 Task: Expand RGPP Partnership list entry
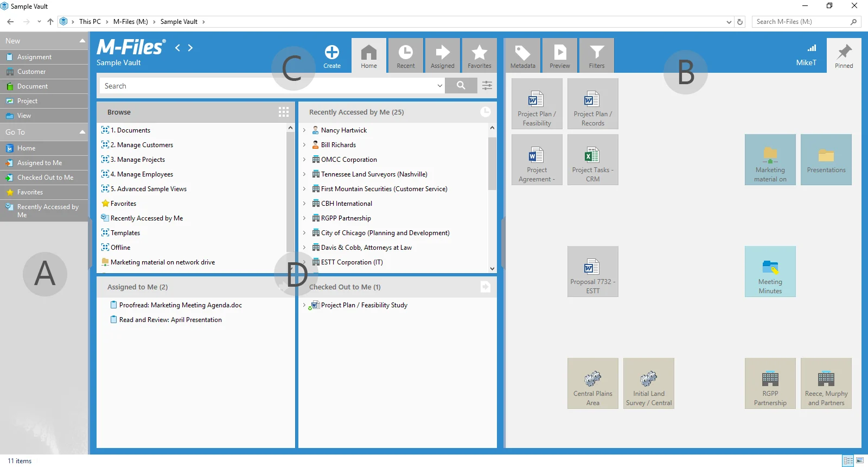304,218
